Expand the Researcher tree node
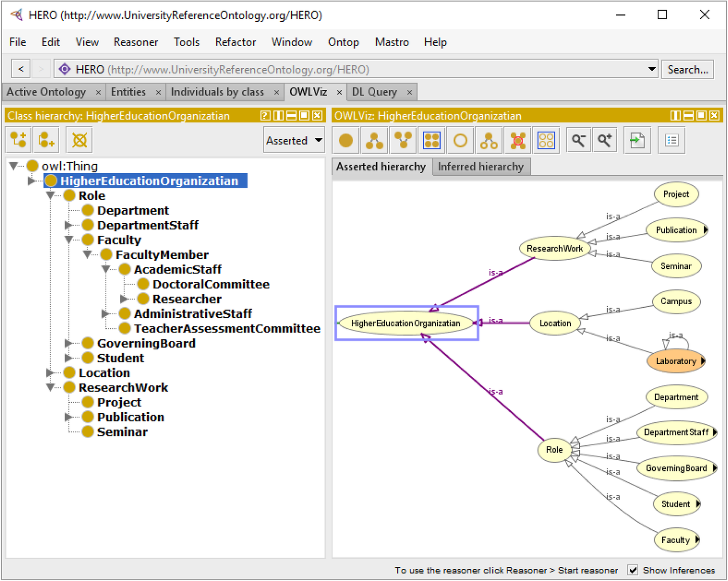 [124, 299]
